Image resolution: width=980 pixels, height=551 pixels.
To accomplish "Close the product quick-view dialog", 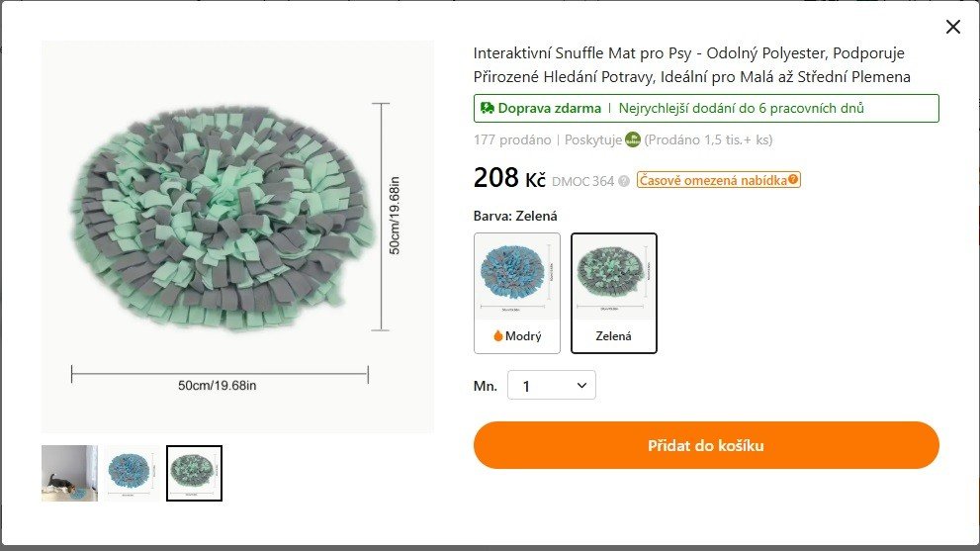I will (952, 27).
